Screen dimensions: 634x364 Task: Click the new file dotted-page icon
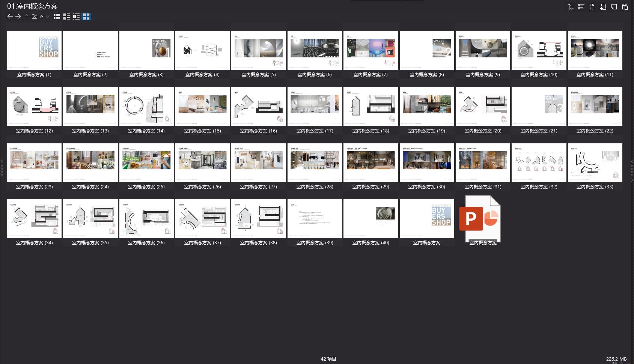coord(592,7)
